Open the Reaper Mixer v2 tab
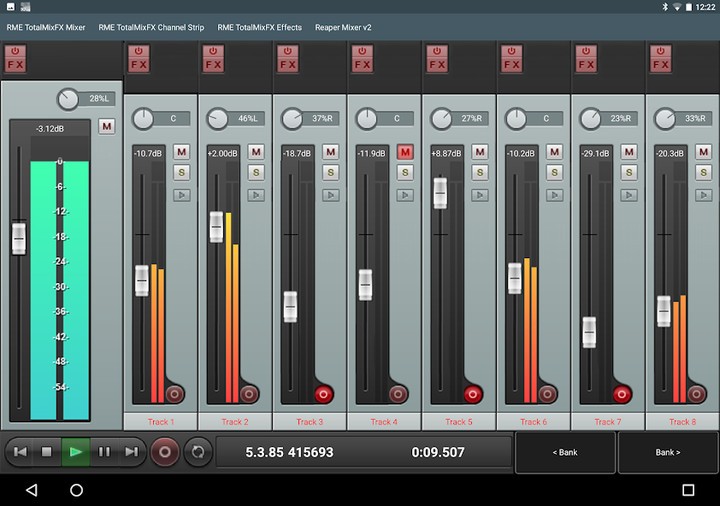 click(343, 27)
